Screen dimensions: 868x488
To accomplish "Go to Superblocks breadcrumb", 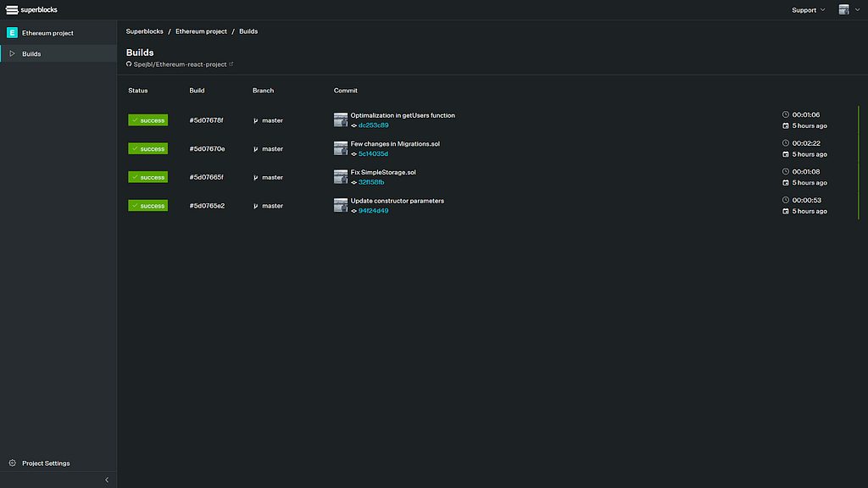I will (x=144, y=31).
